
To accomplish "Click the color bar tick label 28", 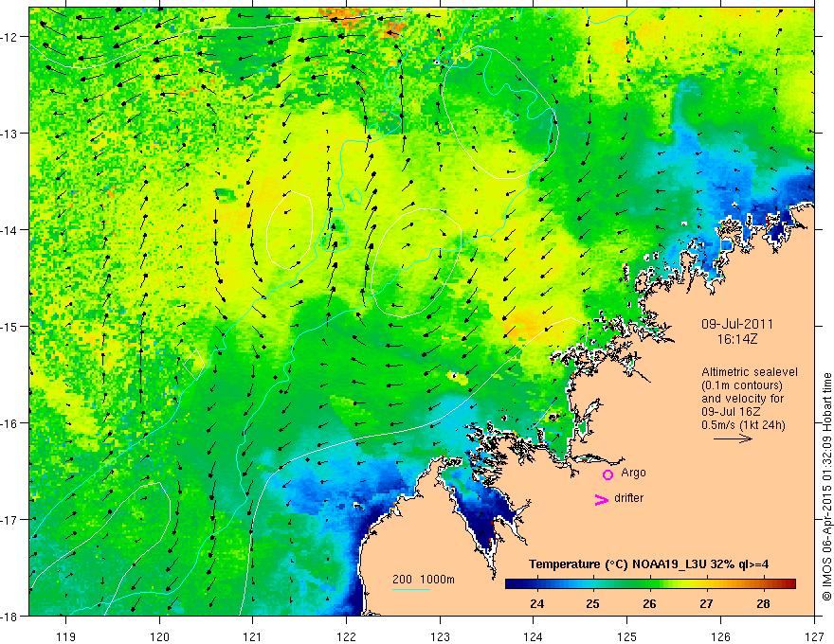I will pos(763,603).
